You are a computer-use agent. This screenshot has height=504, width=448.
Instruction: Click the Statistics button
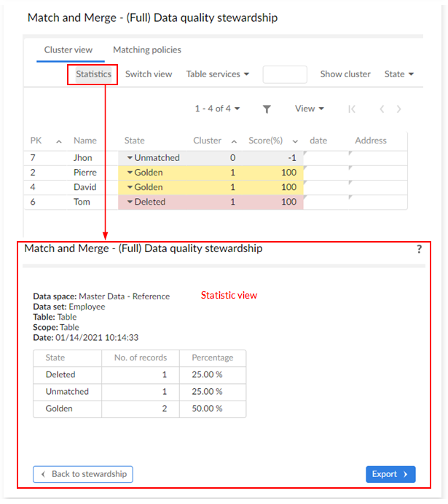tap(93, 74)
